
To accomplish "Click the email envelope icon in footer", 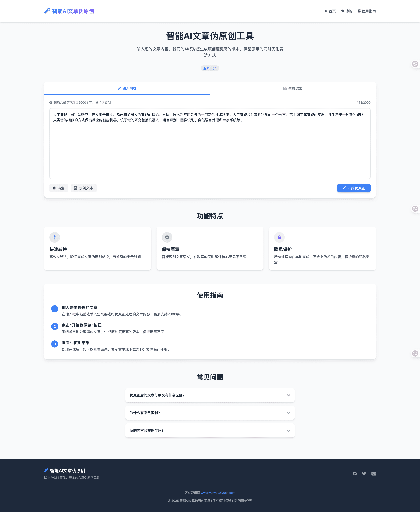I will (x=374, y=474).
